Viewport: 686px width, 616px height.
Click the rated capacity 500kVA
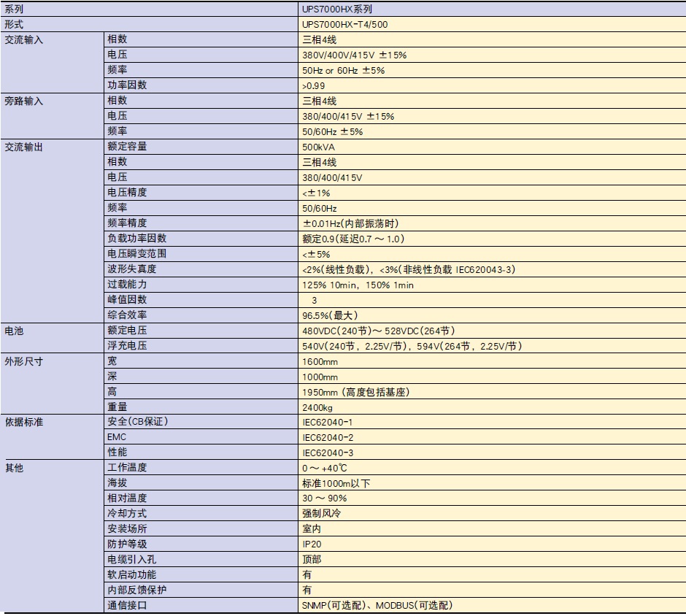(318, 147)
